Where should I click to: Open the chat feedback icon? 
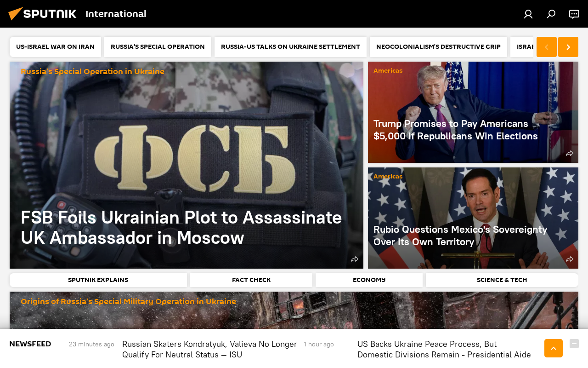(x=574, y=14)
